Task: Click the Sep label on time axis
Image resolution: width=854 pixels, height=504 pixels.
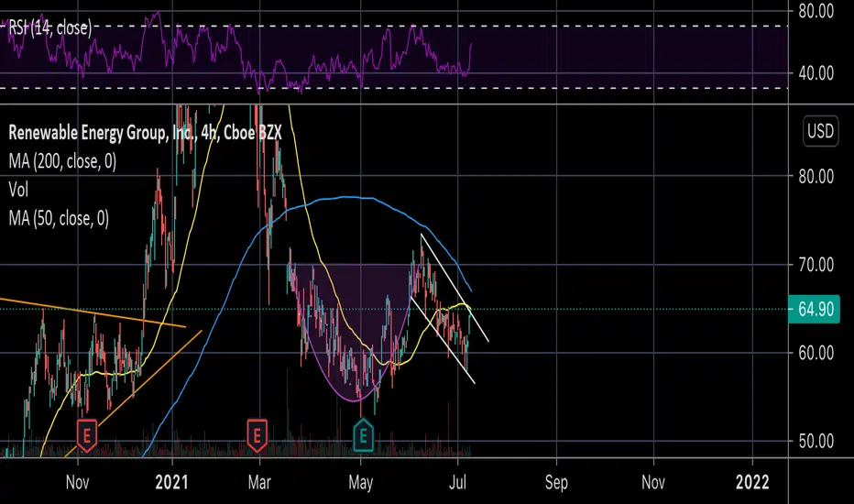Action: coord(556,482)
